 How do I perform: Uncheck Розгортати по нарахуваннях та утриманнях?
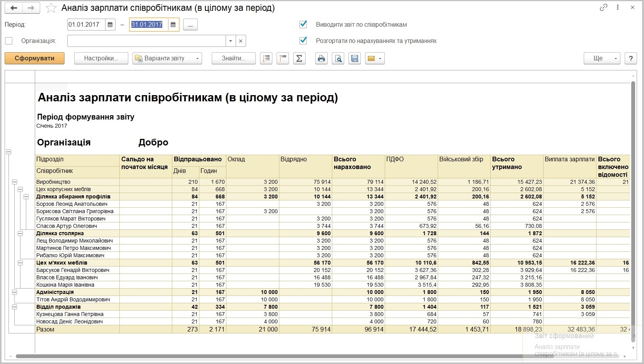pyautogui.click(x=303, y=40)
